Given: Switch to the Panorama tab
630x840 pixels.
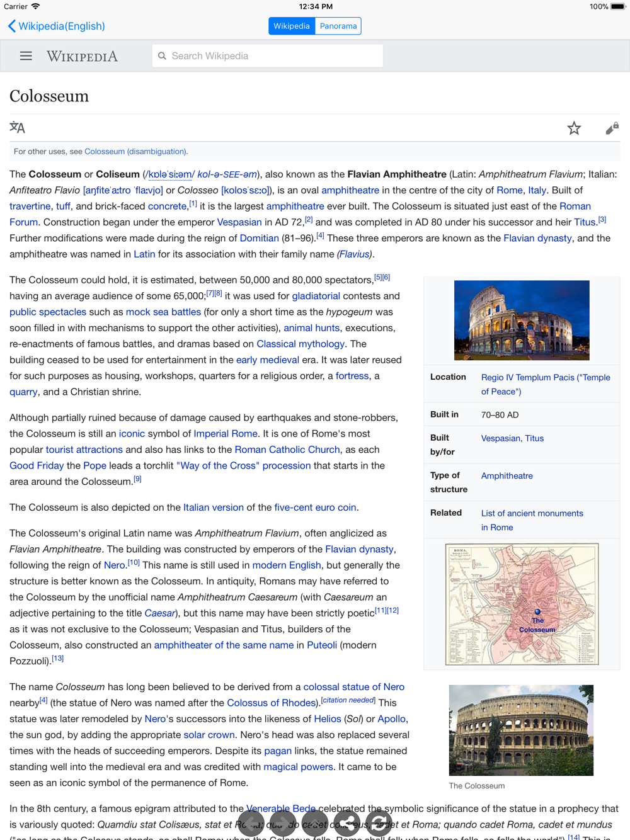Looking at the screenshot, I should (338, 26).
